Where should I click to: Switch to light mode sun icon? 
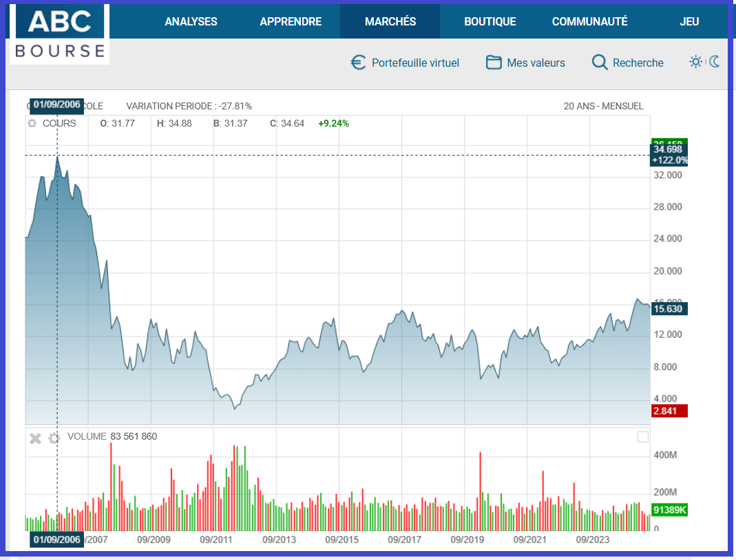click(696, 62)
